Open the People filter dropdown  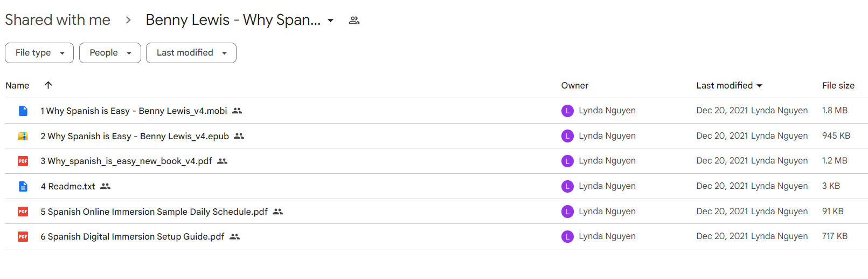pyautogui.click(x=110, y=53)
